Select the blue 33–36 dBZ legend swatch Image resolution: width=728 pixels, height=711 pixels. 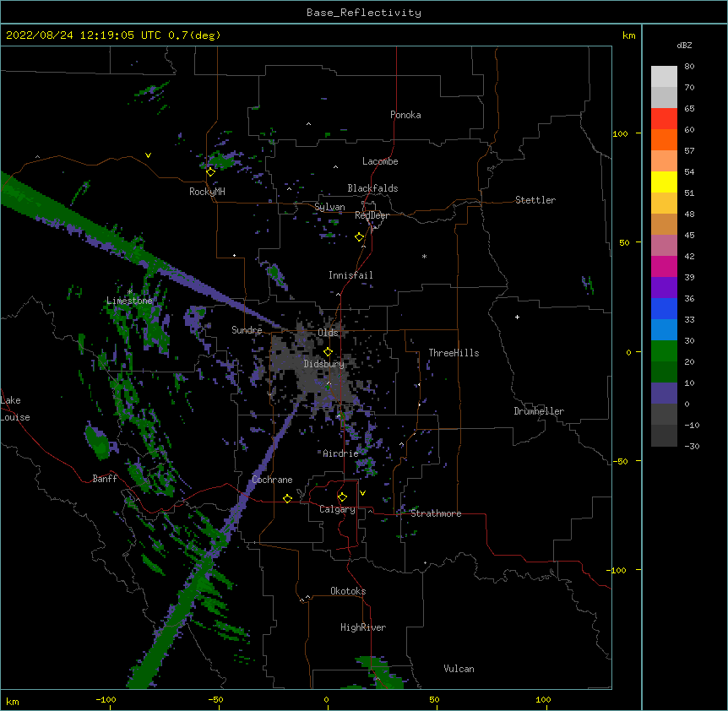point(664,308)
